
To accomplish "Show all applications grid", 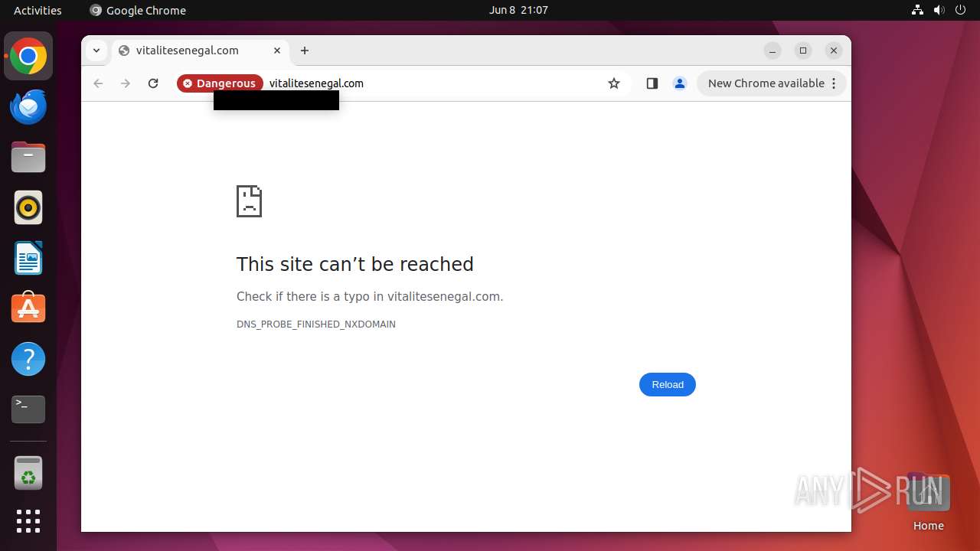I will point(28,521).
